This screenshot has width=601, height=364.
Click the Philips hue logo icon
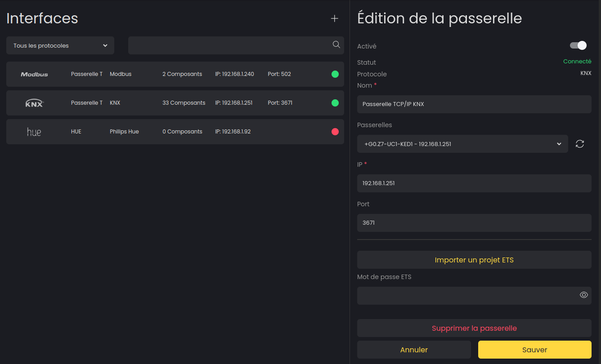(x=34, y=132)
